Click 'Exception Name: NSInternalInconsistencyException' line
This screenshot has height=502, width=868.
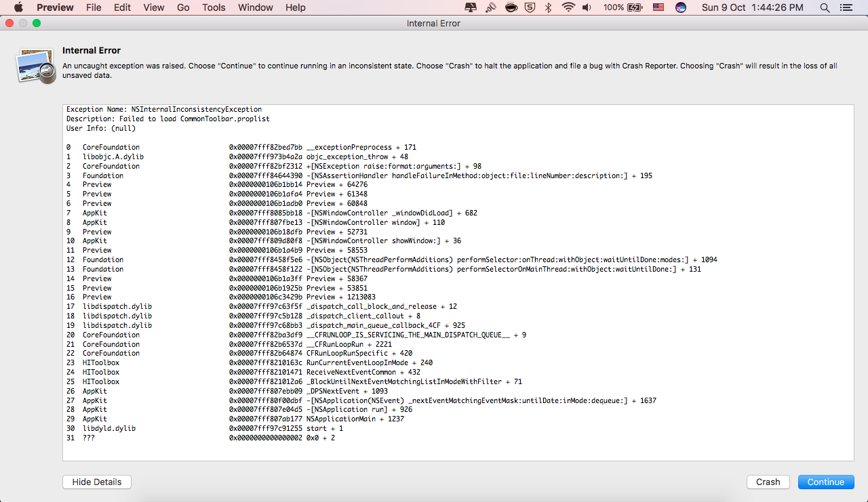coord(164,109)
